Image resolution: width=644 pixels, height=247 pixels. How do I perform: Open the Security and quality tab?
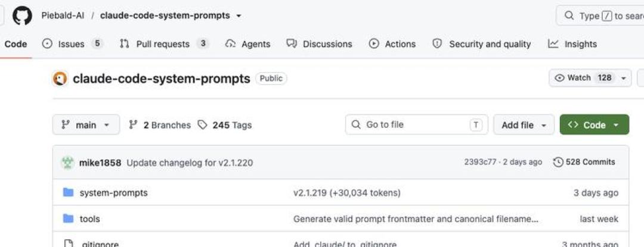coord(482,44)
